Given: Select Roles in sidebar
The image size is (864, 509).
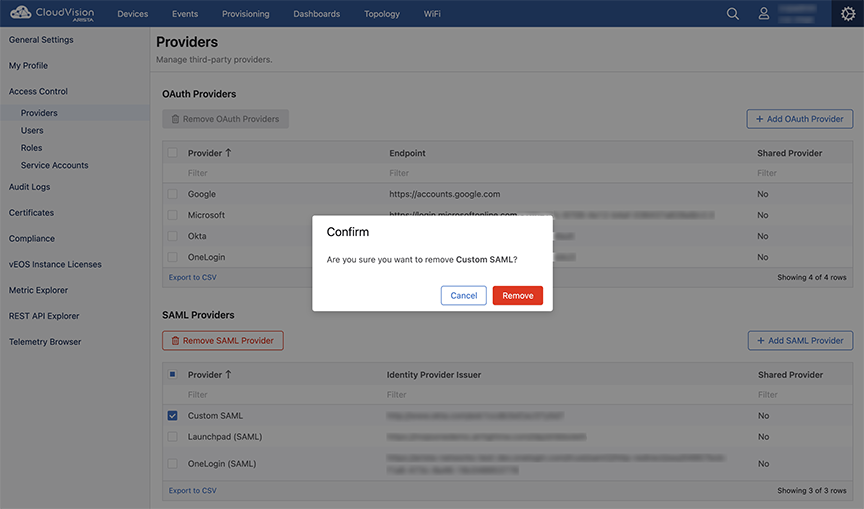Looking at the screenshot, I should pyautogui.click(x=31, y=148).
